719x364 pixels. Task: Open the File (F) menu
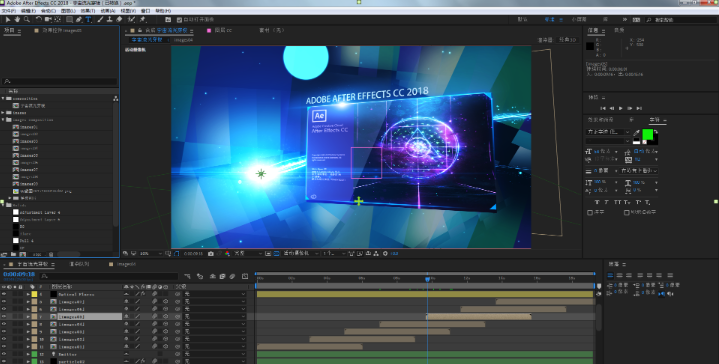coord(9,10)
